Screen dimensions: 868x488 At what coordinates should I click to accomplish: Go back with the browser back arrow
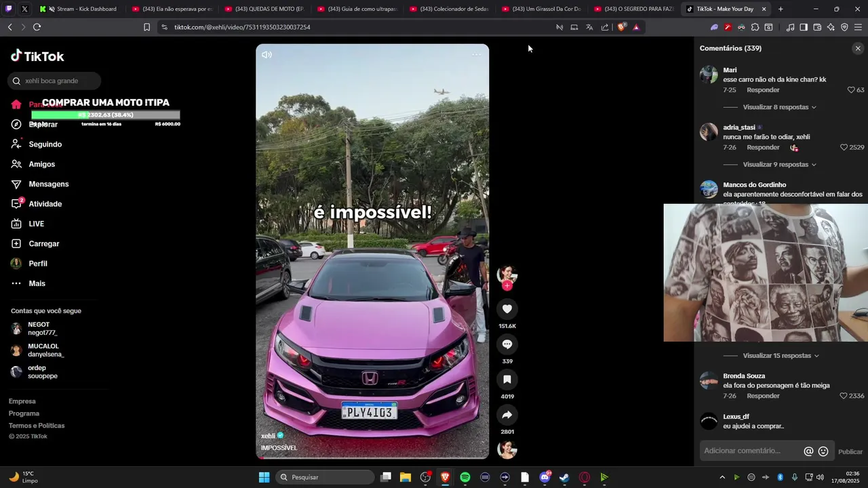[9, 27]
